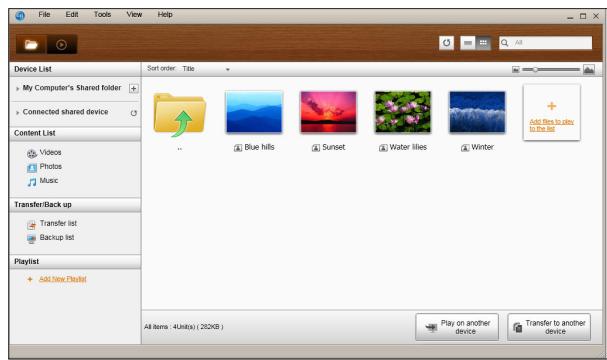Click the refresh button in toolbar
Screen dimensions: 607x360
[446, 43]
